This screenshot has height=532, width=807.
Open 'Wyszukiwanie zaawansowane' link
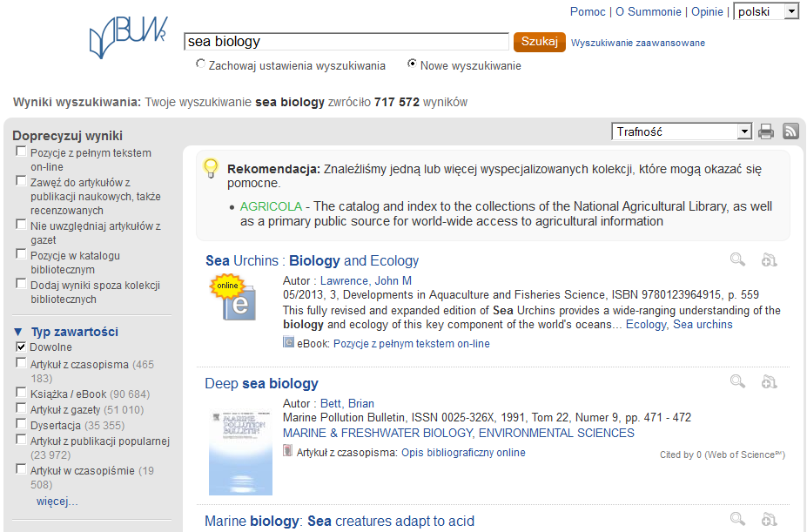coord(638,43)
